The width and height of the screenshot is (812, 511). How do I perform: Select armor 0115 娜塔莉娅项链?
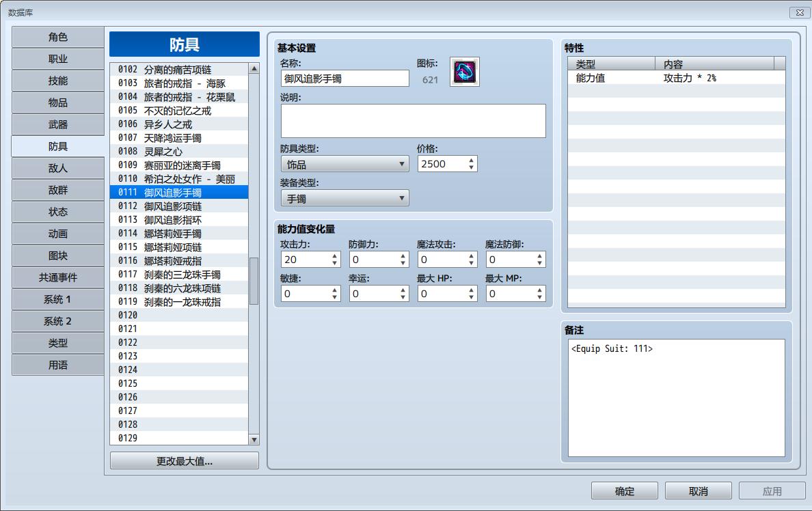179,247
